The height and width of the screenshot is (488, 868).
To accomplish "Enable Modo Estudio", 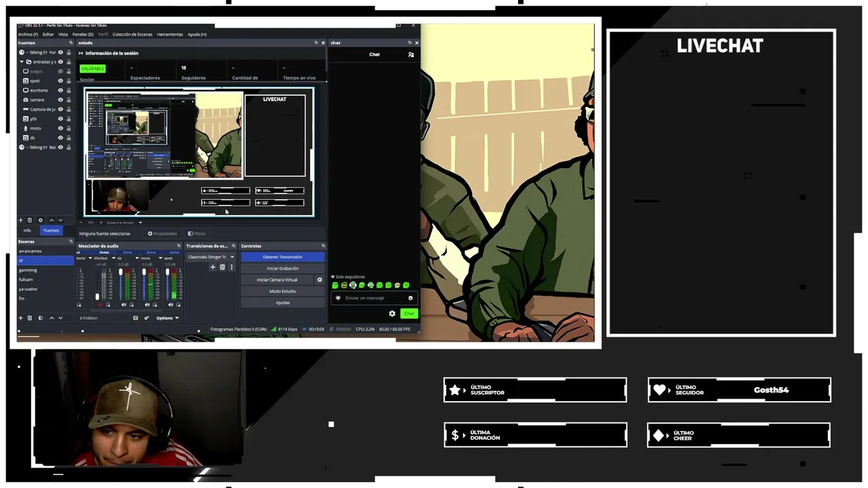I will [283, 291].
